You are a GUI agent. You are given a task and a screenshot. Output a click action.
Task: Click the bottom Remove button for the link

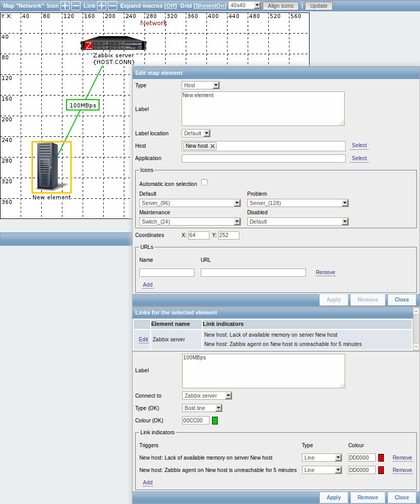(368, 497)
